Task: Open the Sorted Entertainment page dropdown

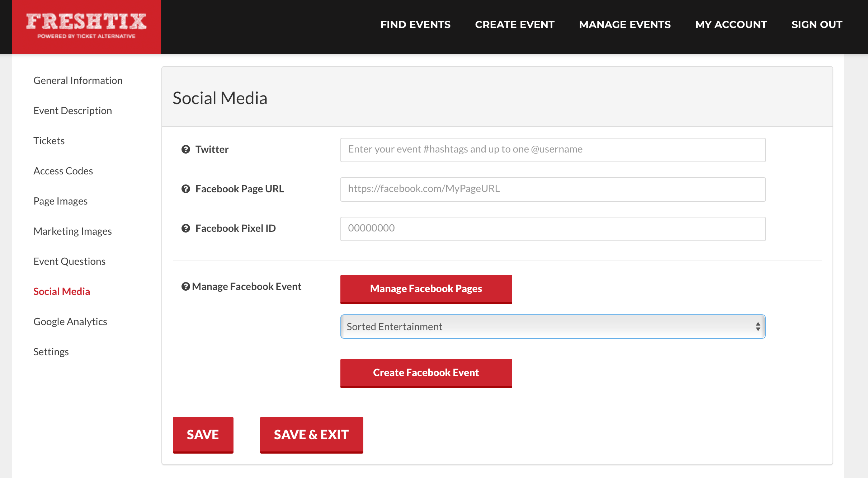Action: (x=553, y=327)
